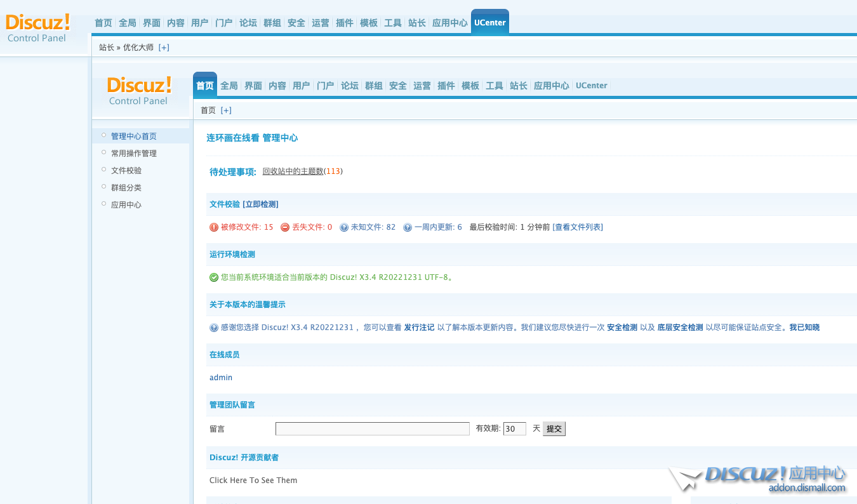Open 常用操作管理 from the sidebar
Screen dimensions: 857x504
(133, 154)
